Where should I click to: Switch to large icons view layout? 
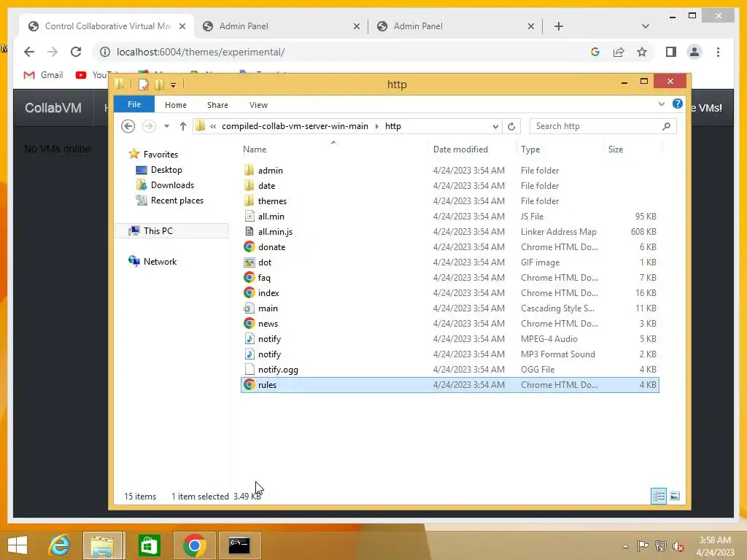click(675, 496)
